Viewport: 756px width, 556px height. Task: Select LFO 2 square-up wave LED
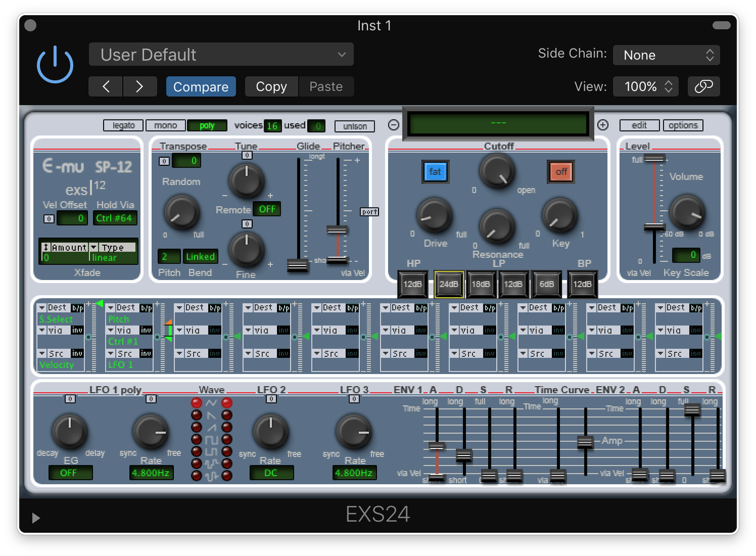[227, 439]
